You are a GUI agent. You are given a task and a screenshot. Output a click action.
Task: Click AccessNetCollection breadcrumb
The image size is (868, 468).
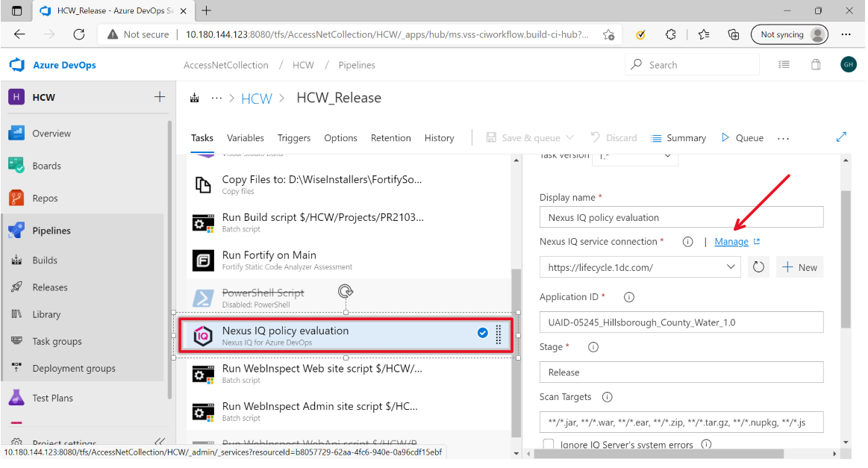(226, 65)
